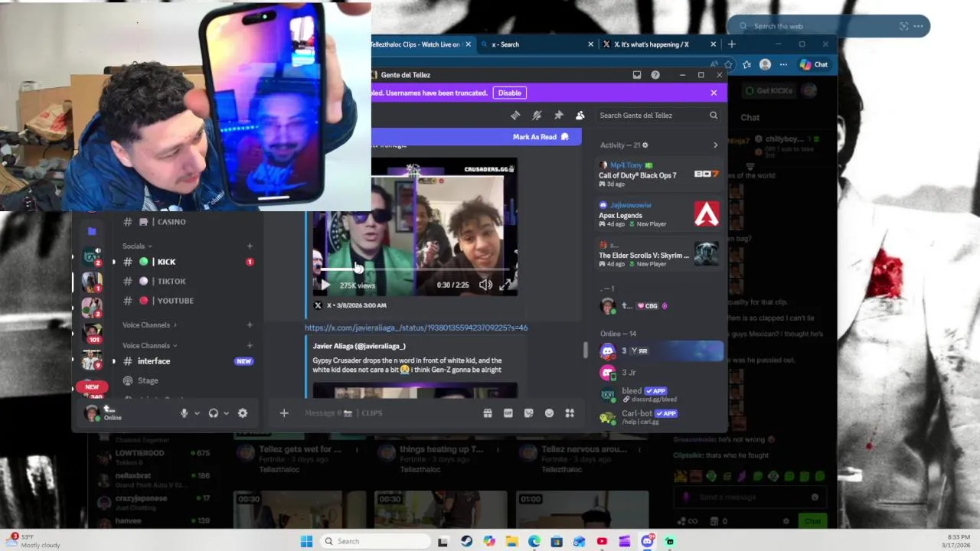Screen dimensions: 980x551
Task: Dismiss the purple streamer mode banner
Action: pos(714,93)
